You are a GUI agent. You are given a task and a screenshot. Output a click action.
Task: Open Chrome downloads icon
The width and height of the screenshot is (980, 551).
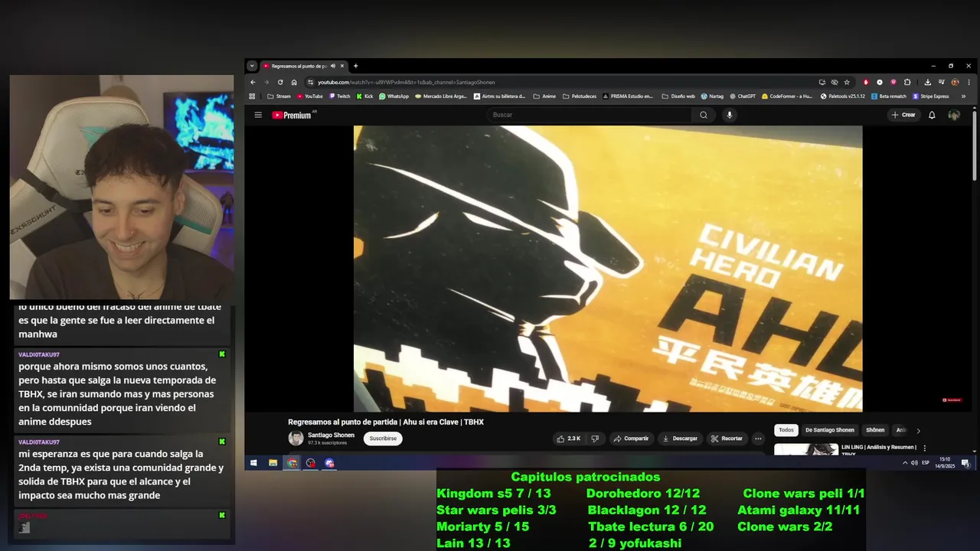click(x=928, y=82)
